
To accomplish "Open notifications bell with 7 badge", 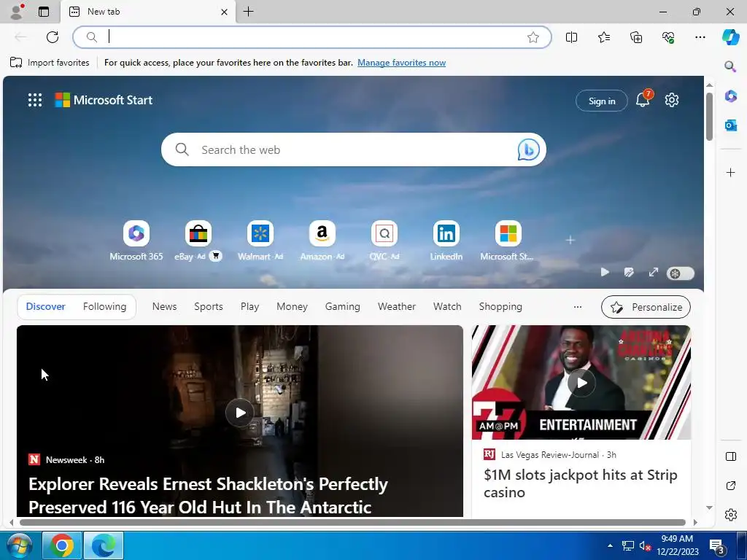I will 643,99.
